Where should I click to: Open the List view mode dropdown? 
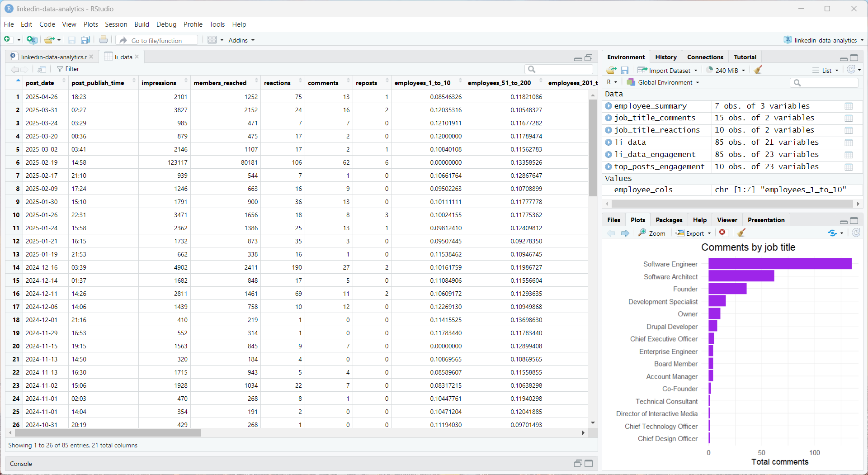(x=826, y=70)
